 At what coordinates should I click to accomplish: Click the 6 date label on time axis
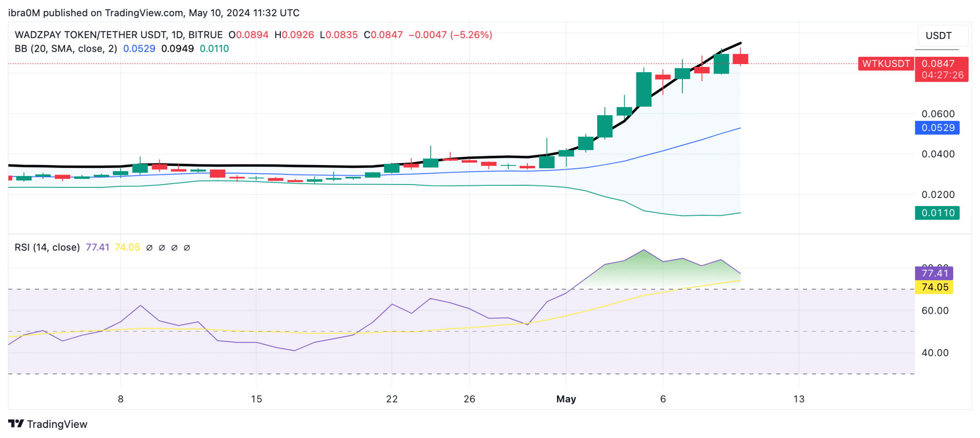click(663, 399)
